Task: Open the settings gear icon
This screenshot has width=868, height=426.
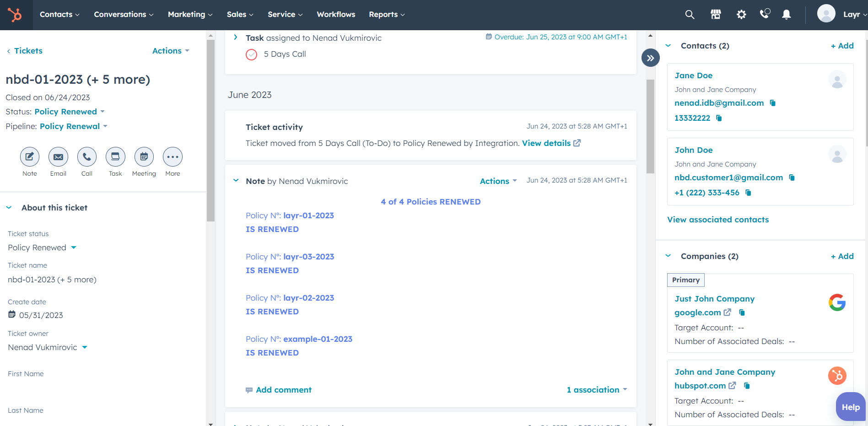Action: click(741, 15)
